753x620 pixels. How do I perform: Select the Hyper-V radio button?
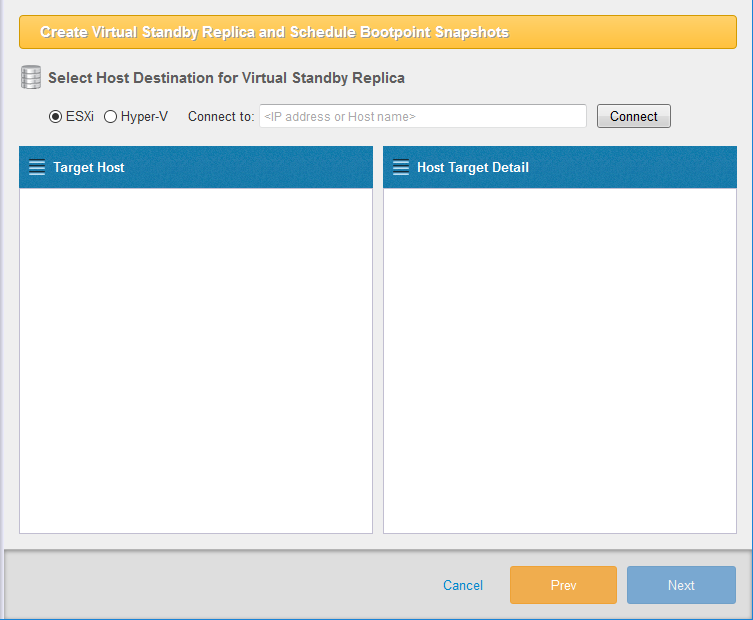pyautogui.click(x=110, y=116)
